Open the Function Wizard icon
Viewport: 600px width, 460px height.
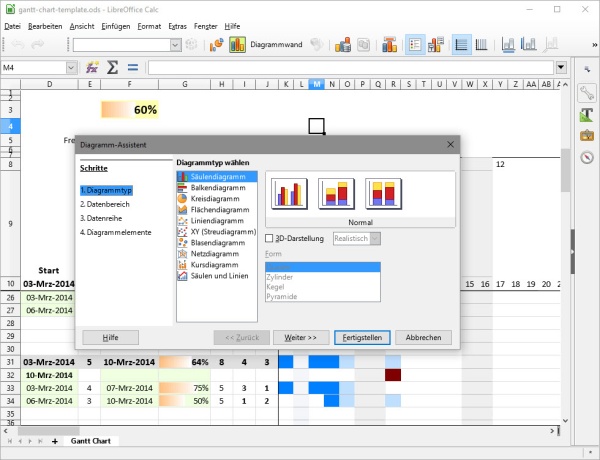(x=92, y=68)
